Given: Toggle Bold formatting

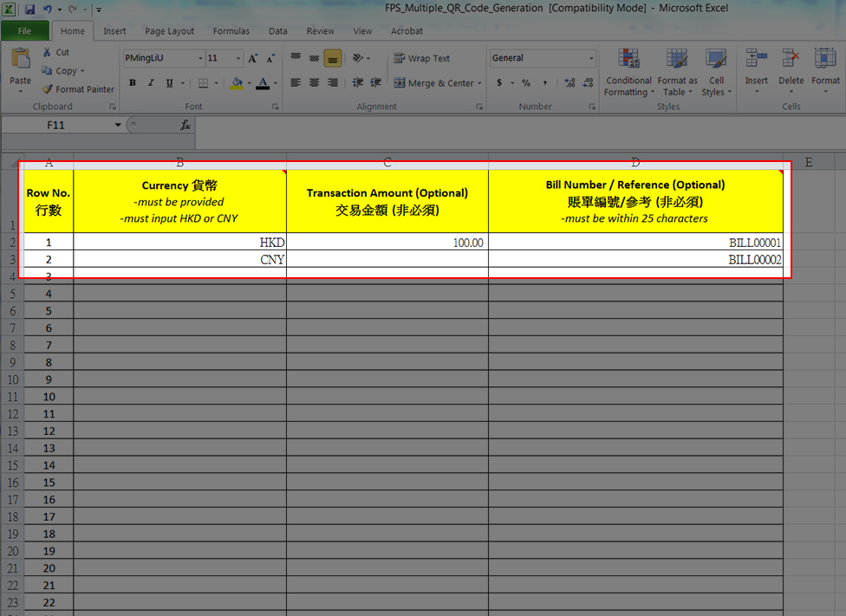Looking at the screenshot, I should click(133, 83).
